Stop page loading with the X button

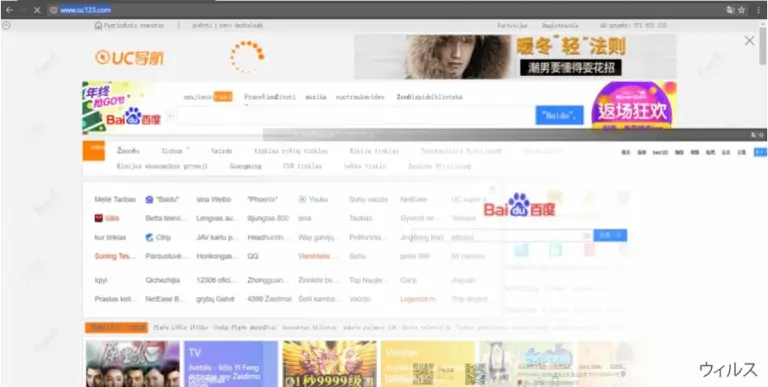37,10
